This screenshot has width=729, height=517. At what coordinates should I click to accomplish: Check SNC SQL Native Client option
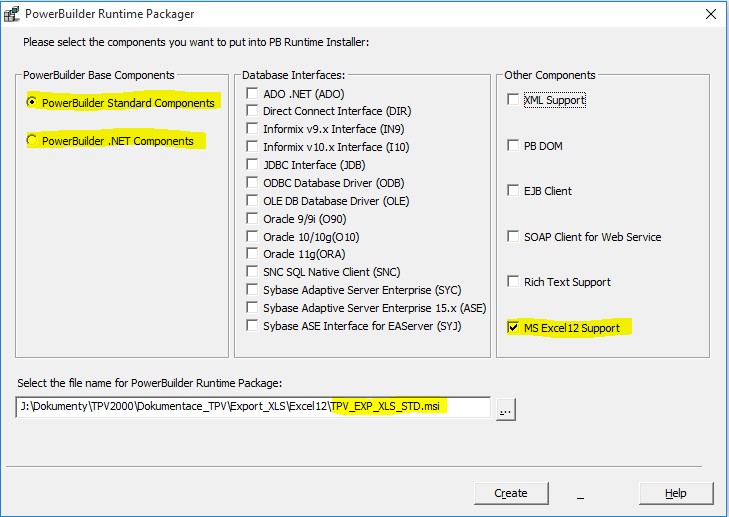[253, 272]
